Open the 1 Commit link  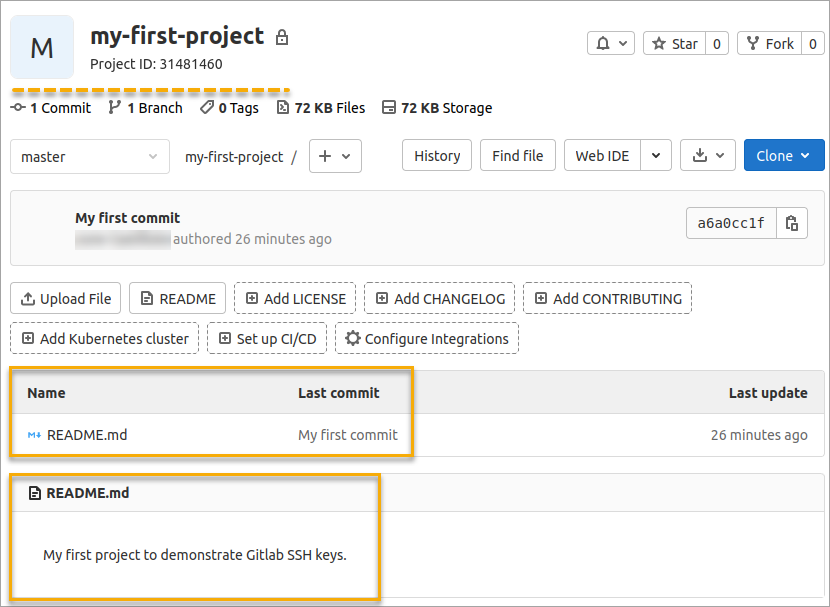[51, 108]
